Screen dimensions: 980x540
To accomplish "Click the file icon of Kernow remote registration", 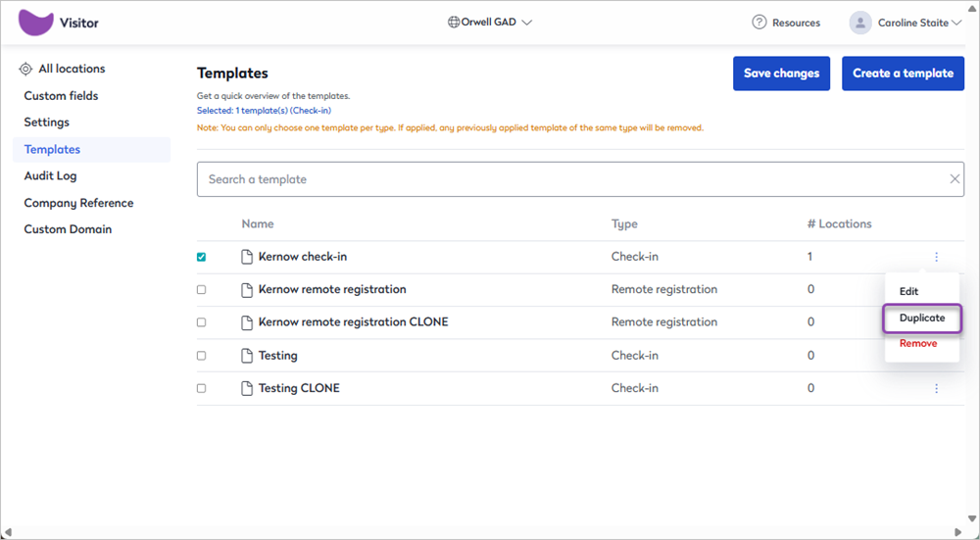I will tap(248, 289).
